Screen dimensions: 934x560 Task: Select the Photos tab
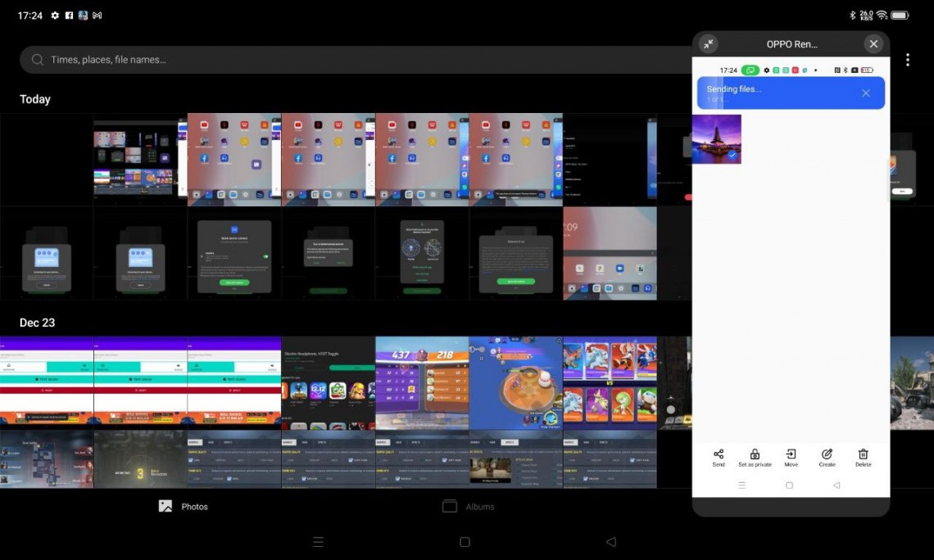click(x=184, y=506)
